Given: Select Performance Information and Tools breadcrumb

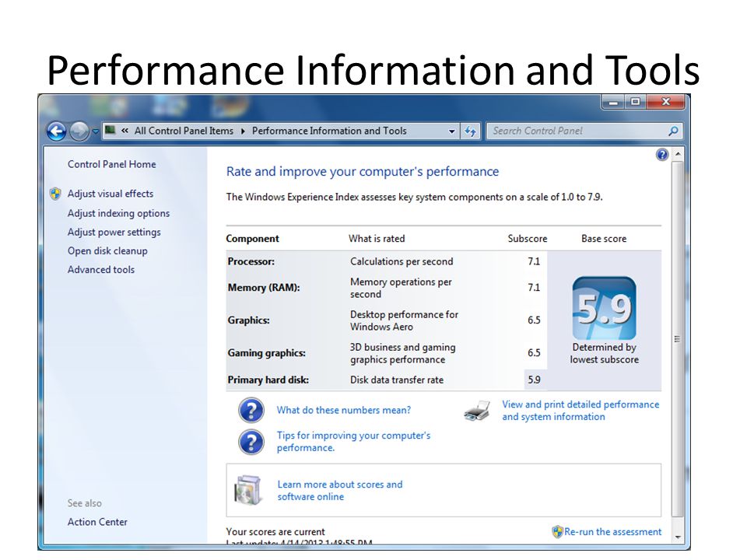Looking at the screenshot, I should [329, 131].
